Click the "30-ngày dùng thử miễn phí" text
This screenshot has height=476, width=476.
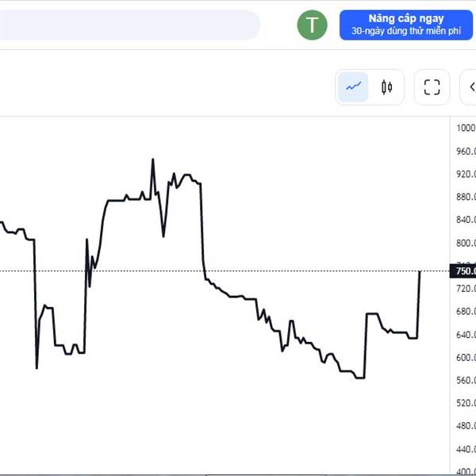tap(406, 31)
